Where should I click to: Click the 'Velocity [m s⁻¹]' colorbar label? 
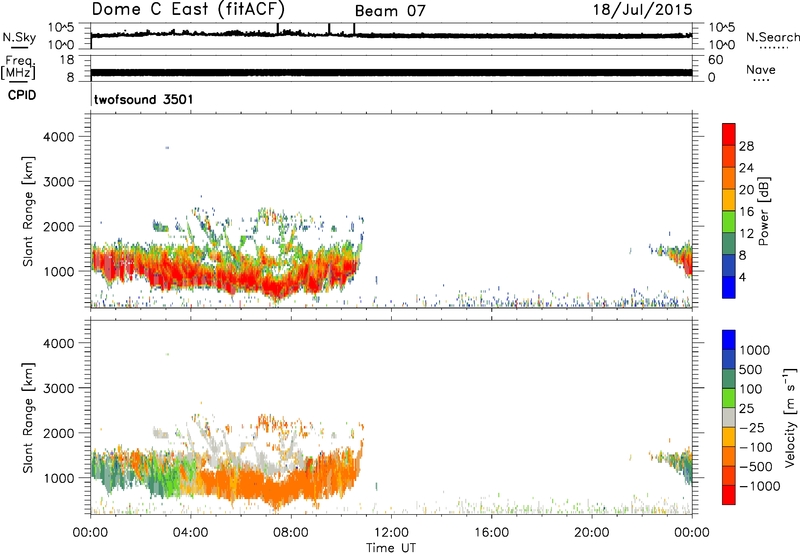tap(790, 417)
